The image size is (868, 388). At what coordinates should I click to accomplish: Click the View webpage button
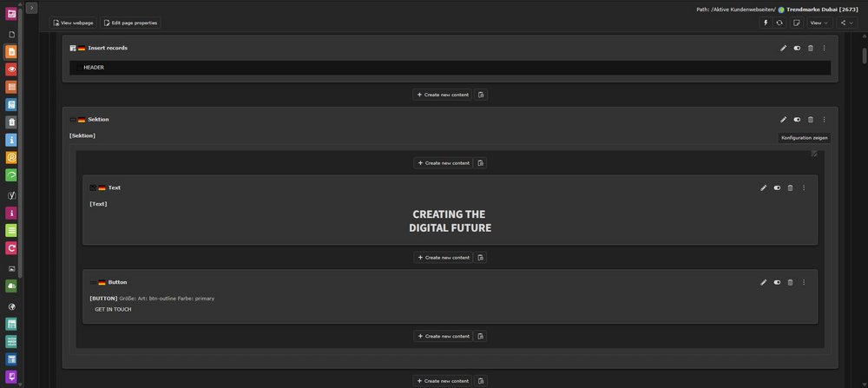click(x=74, y=23)
